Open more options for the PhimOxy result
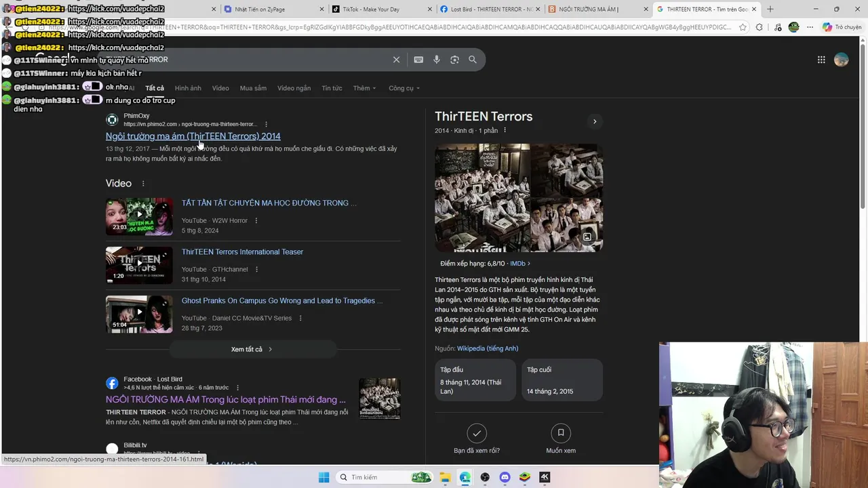Viewport: 868px width, 488px height. coord(267,124)
